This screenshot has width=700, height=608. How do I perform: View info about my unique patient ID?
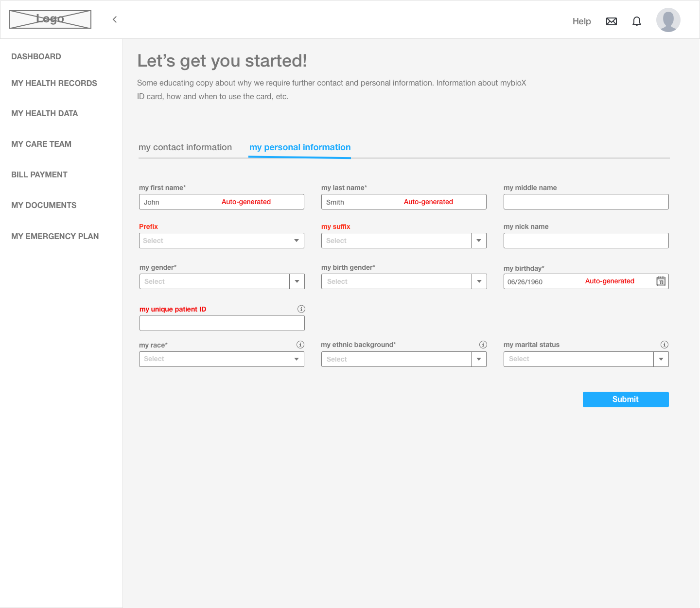coord(301,309)
